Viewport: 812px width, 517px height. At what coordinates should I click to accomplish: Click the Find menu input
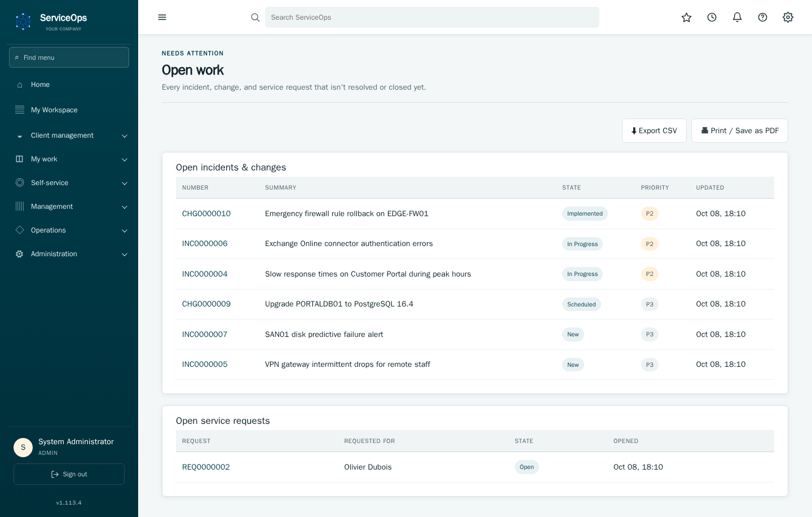pyautogui.click(x=69, y=58)
